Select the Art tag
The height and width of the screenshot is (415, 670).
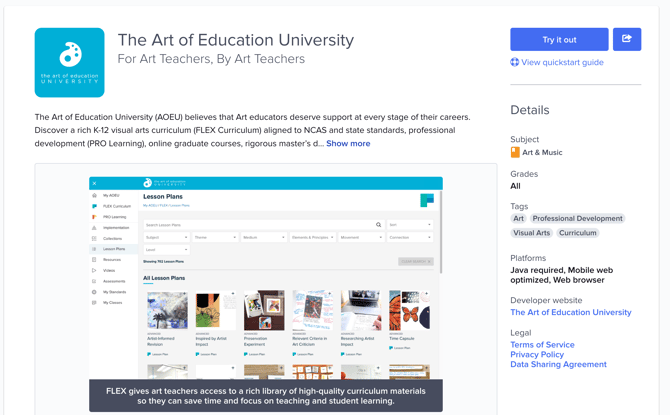click(x=518, y=218)
